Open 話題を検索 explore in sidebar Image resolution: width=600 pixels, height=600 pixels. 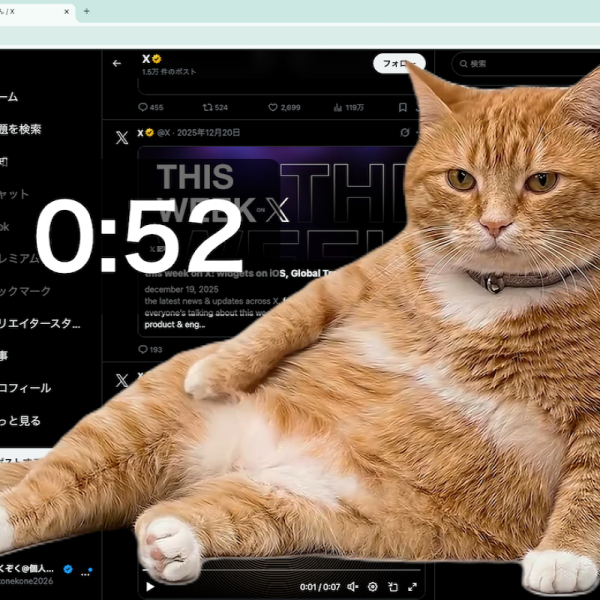[21, 129]
